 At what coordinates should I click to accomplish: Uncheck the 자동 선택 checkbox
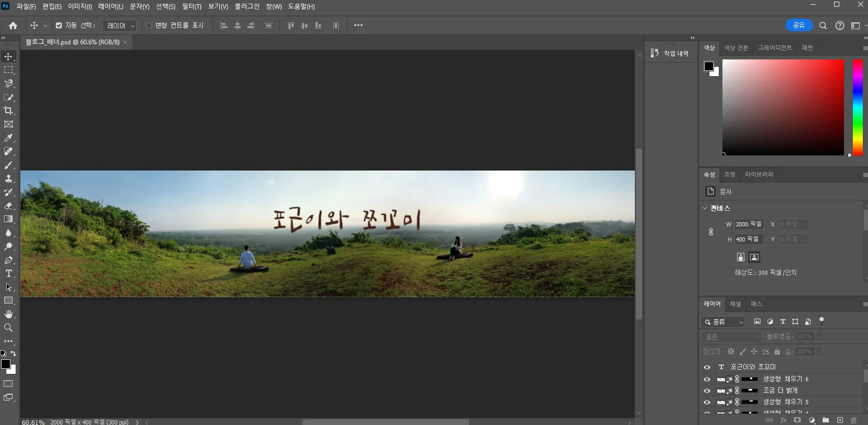(59, 26)
